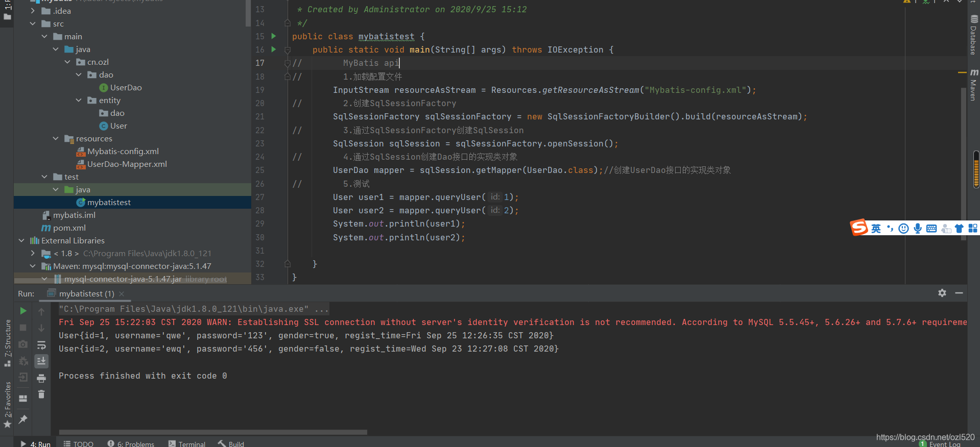This screenshot has height=447, width=980.
Task: Click the Print console output icon
Action: [x=41, y=378]
